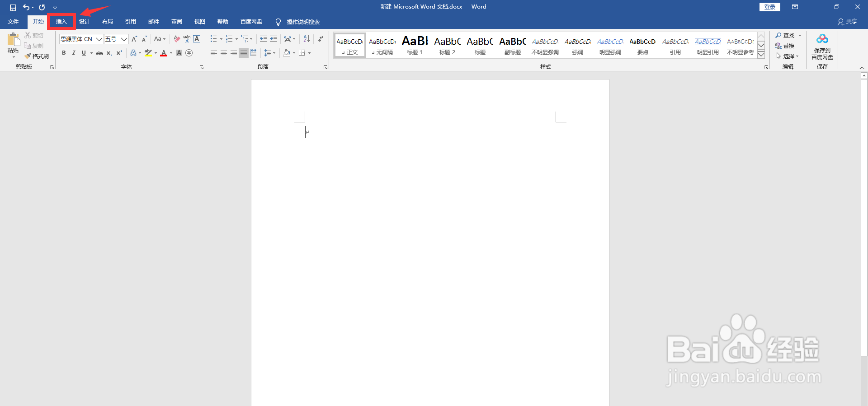Screen dimensions: 868x406
Task: Toggle justify alignment
Action: coord(244,53)
